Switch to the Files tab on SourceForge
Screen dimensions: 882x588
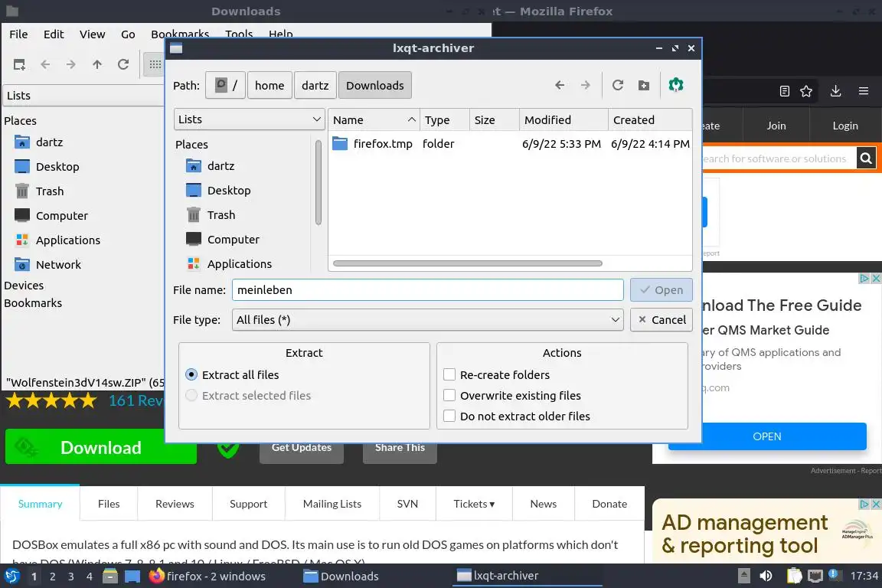click(109, 504)
